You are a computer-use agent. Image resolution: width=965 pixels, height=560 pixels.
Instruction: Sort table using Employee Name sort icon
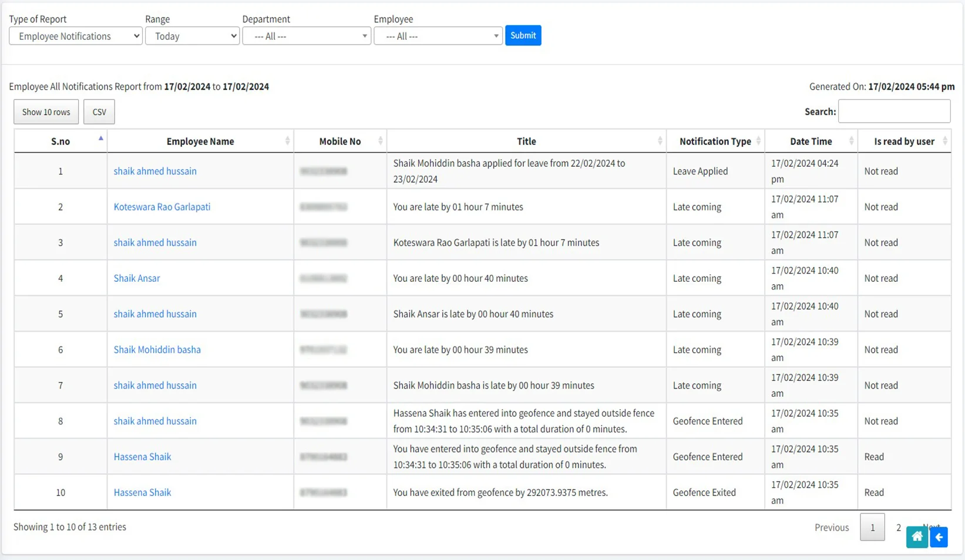pyautogui.click(x=287, y=140)
